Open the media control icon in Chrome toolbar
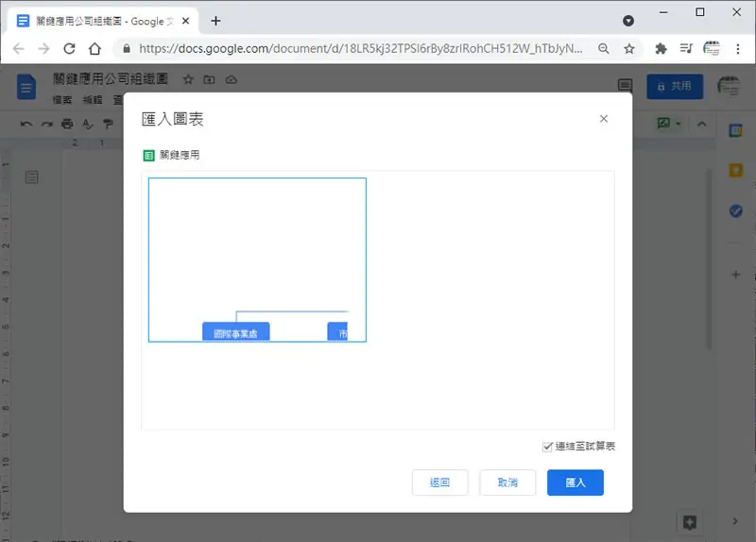 tap(686, 48)
